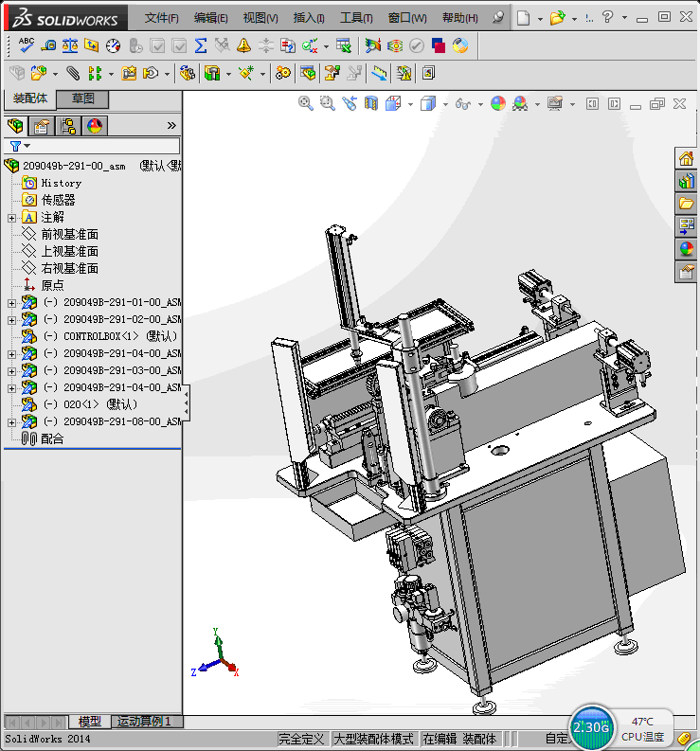Open the Display Style dropdown arrow
700x751 pixels.
[445, 104]
